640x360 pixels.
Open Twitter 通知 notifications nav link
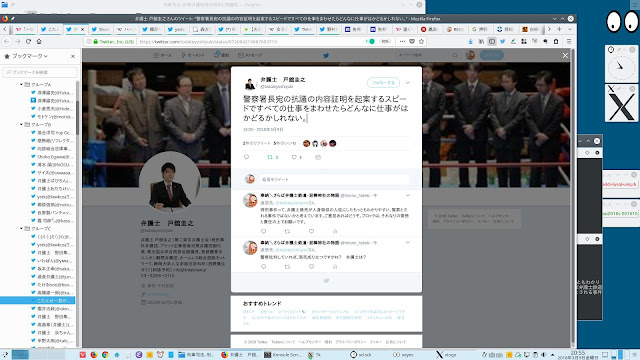pos(221,55)
